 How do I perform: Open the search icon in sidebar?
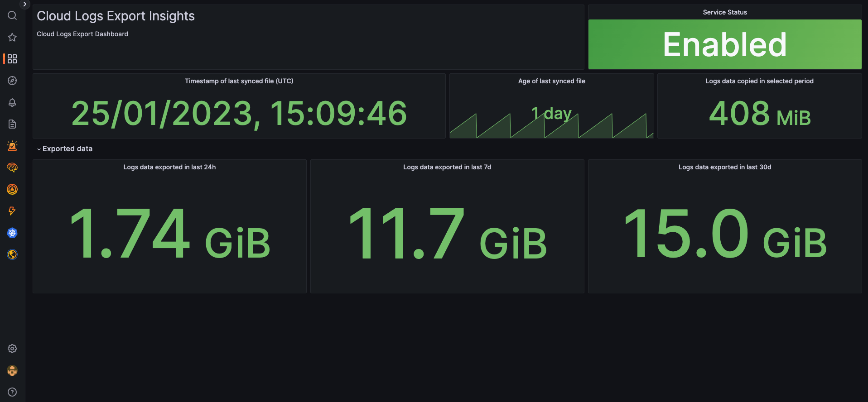coord(12,15)
